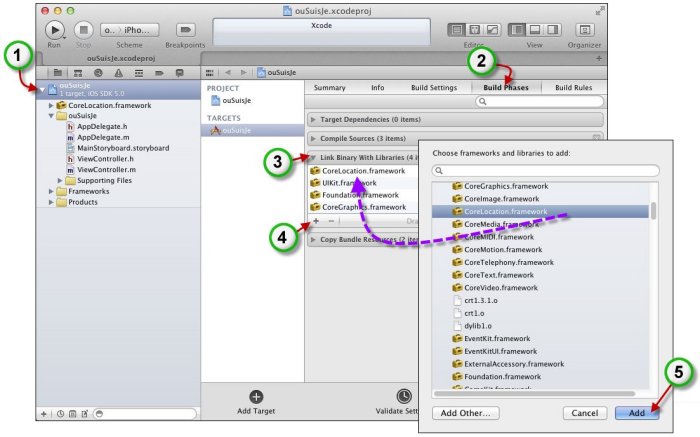Expand Copy Bundle Resources phase

[313, 239]
